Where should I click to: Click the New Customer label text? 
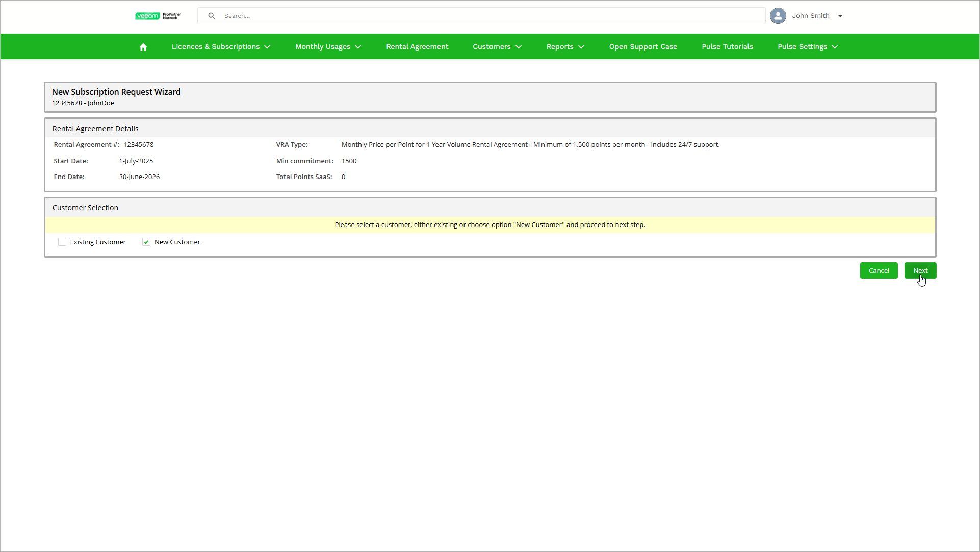pos(177,242)
